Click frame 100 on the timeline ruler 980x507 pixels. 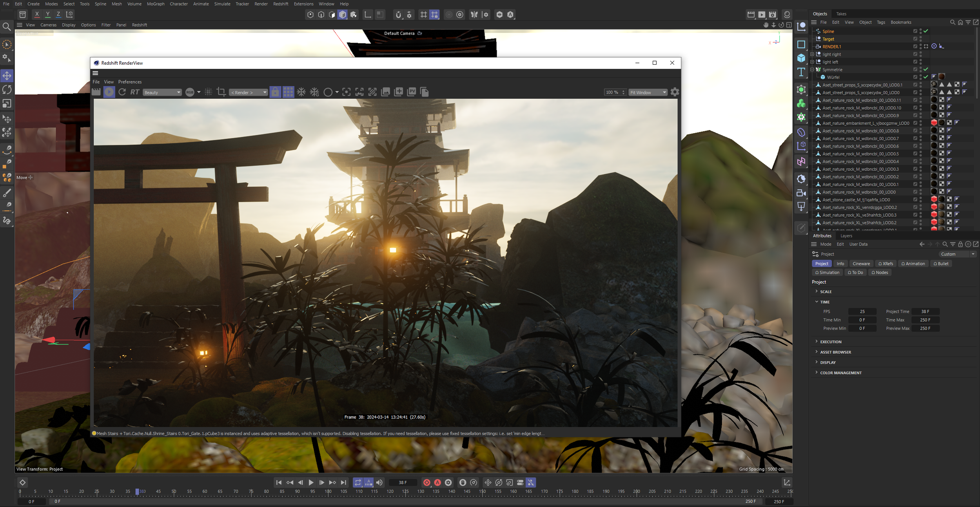click(x=328, y=492)
